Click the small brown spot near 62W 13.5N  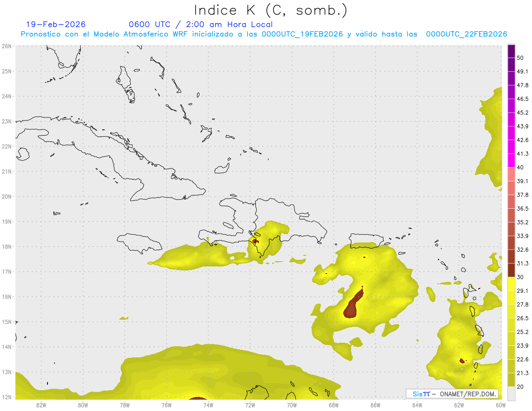[462, 360]
